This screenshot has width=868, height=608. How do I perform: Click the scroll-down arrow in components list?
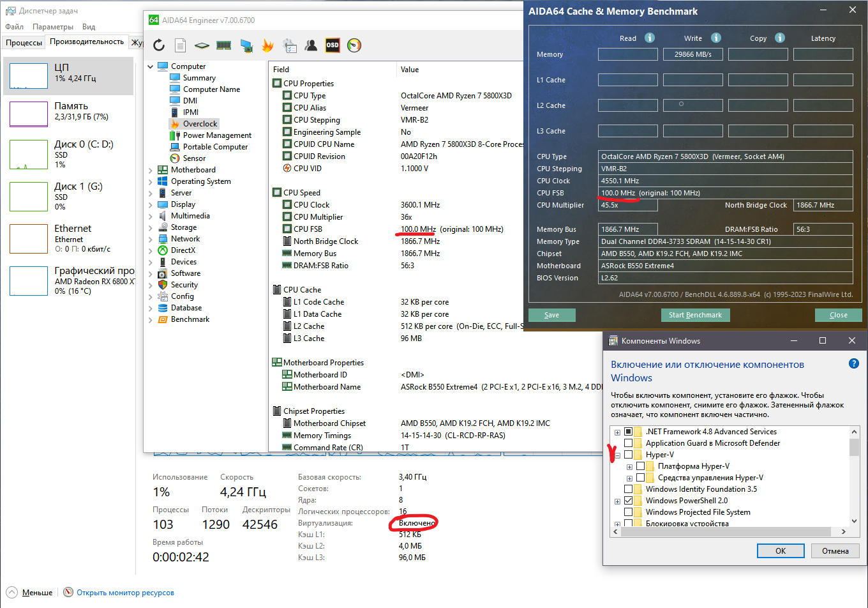tap(854, 521)
